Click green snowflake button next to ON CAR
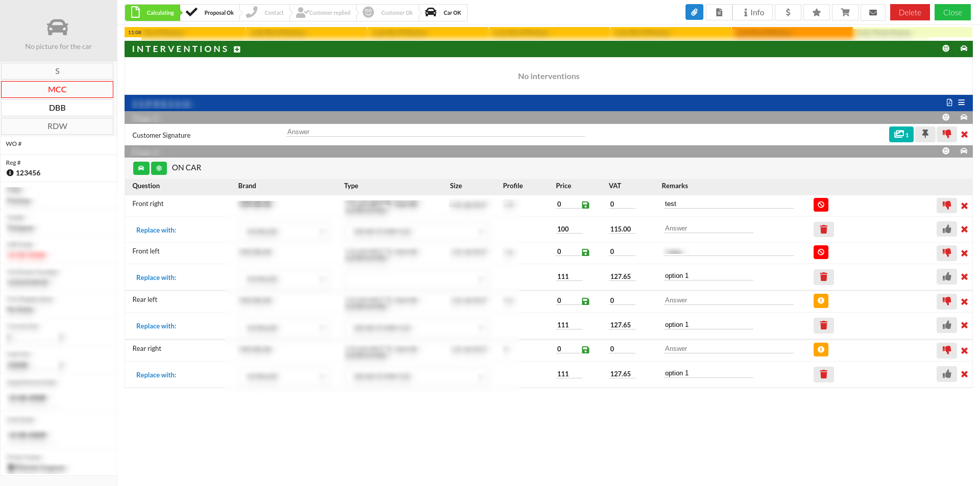The image size is (980, 486). (x=159, y=168)
